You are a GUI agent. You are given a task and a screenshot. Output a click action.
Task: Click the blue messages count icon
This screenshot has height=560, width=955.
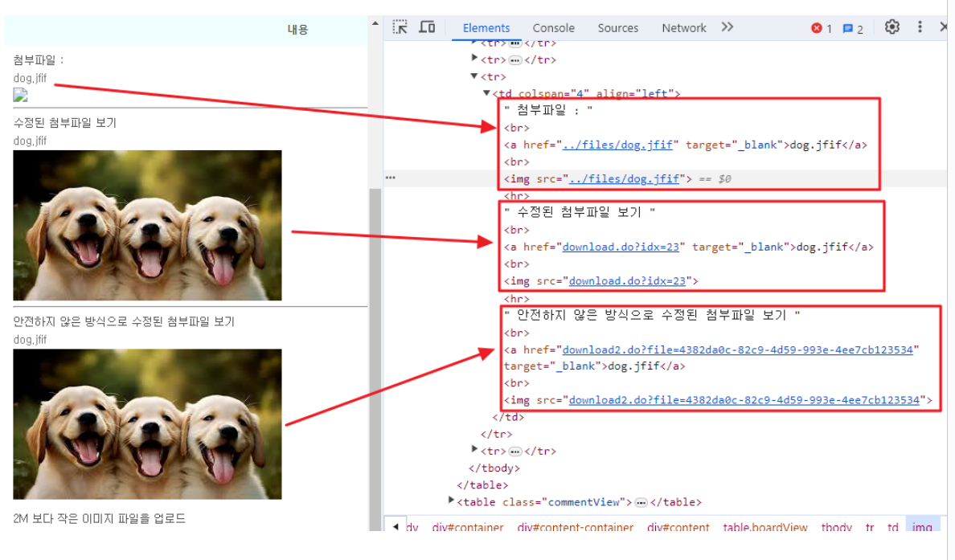853,29
